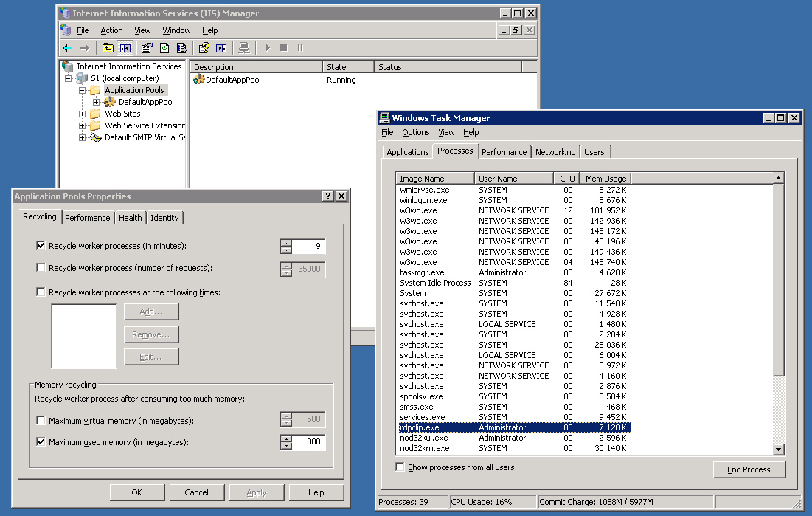Click the Pause item icon in toolbar
The height and width of the screenshot is (516, 812).
[300, 48]
